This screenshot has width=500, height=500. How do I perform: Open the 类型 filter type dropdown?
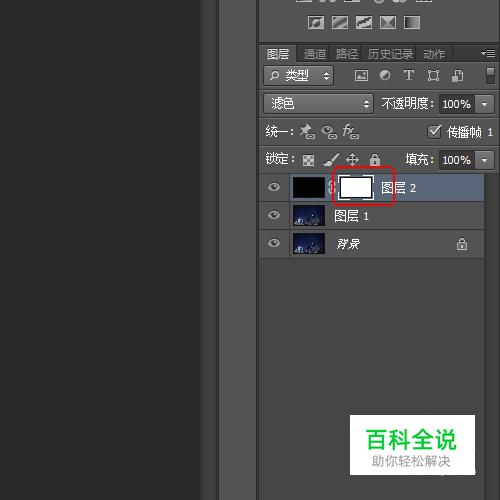pos(299,76)
